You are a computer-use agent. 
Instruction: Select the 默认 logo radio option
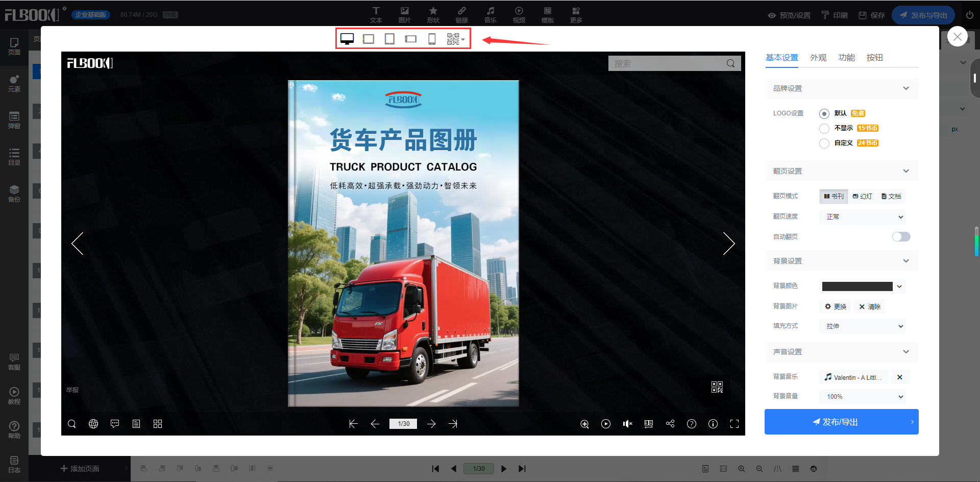(824, 114)
